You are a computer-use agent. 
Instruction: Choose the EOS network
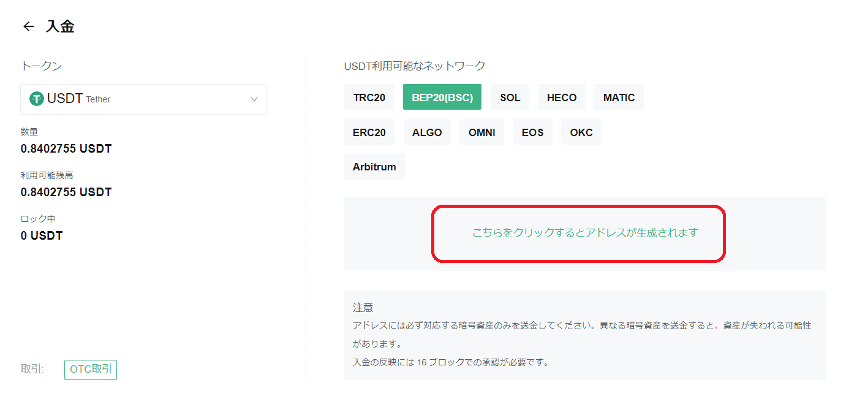click(532, 132)
